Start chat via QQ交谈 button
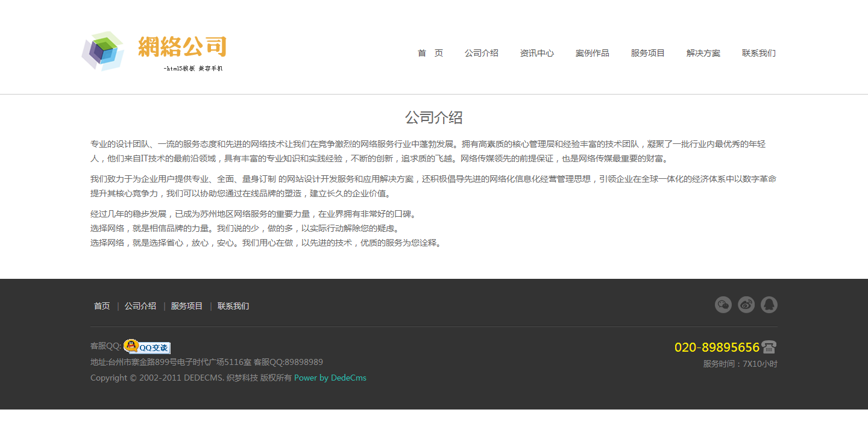 pos(147,346)
